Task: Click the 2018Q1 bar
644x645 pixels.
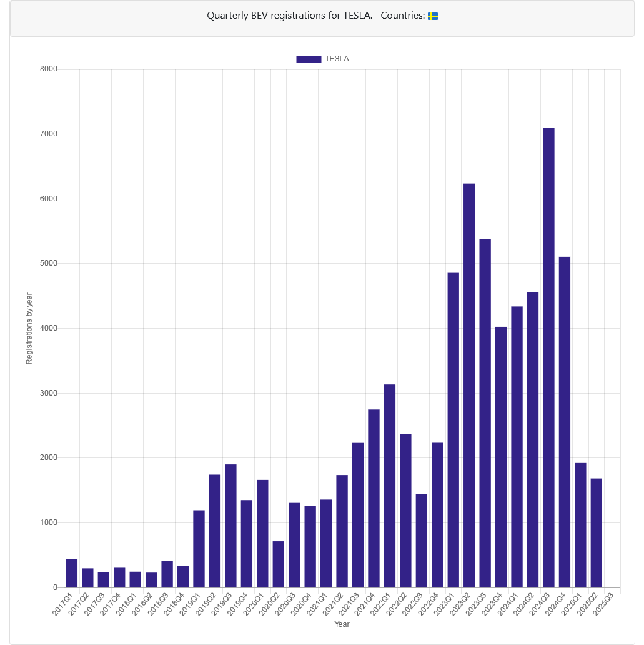Action: (136, 579)
